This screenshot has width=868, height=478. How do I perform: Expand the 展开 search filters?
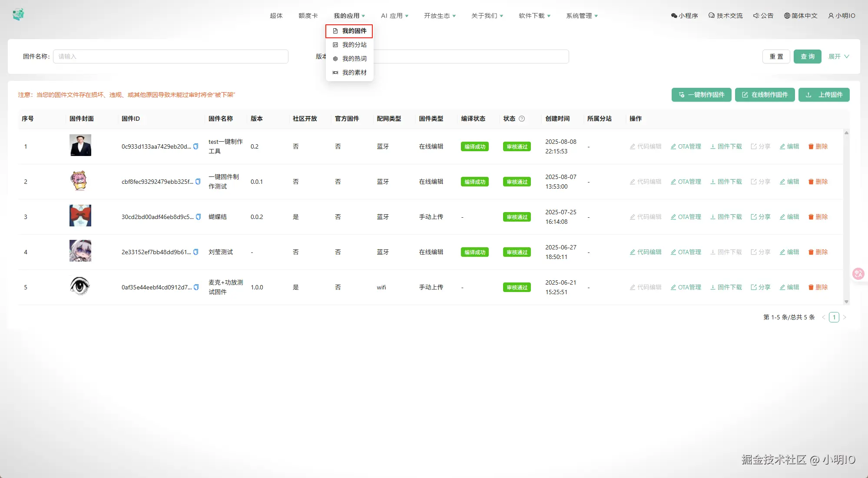tap(838, 56)
